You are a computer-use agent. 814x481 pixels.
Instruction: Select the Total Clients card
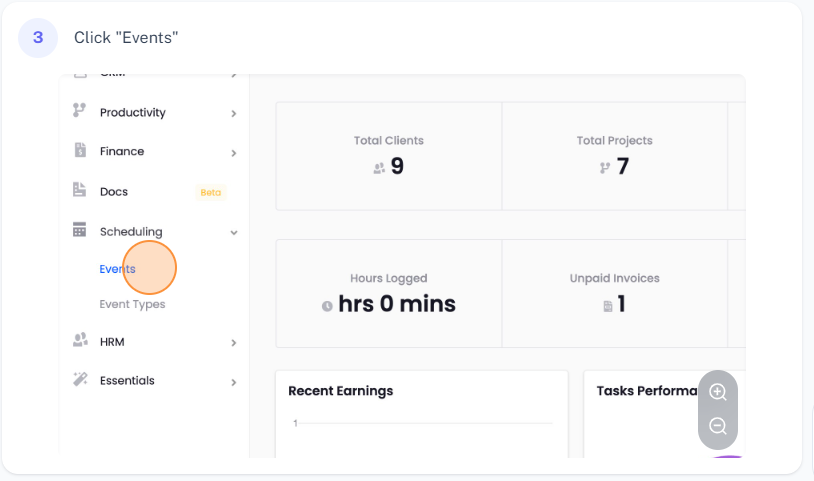388,155
